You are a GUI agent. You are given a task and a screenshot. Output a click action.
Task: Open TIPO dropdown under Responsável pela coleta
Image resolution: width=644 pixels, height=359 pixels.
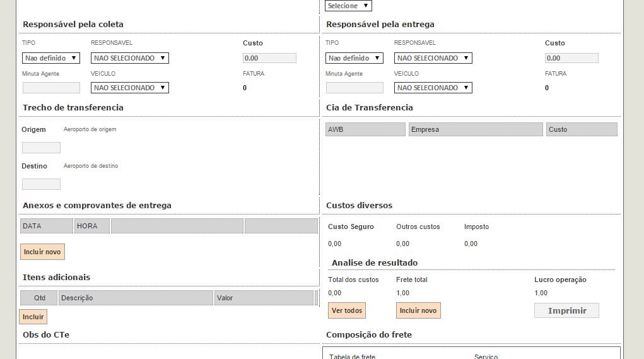coord(51,58)
